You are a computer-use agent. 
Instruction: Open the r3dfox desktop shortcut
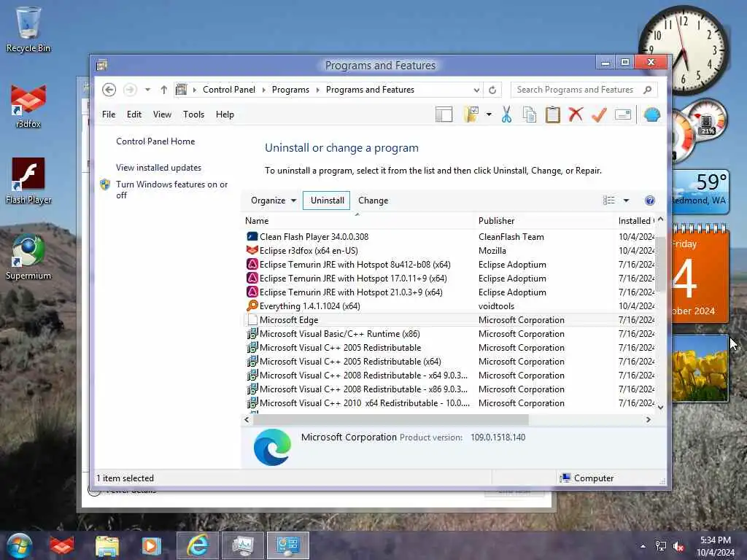28,106
